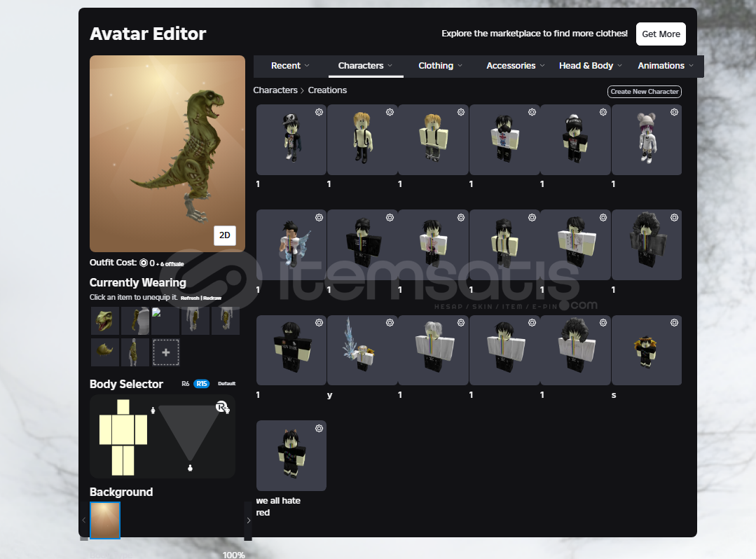Toggle the 2D avatar preview
The image size is (756, 559).
(x=225, y=235)
